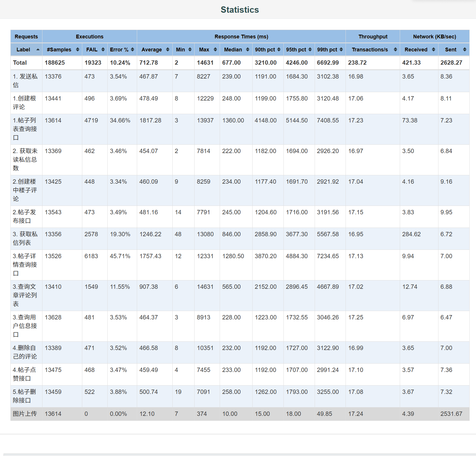
Task: Sort table by Label column header text
Action: (23, 50)
